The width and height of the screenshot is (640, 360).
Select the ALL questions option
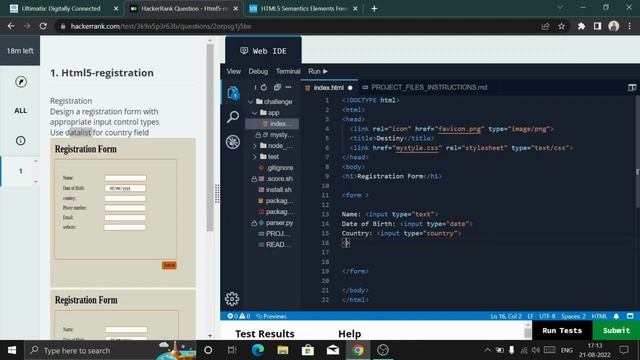pyautogui.click(x=20, y=111)
